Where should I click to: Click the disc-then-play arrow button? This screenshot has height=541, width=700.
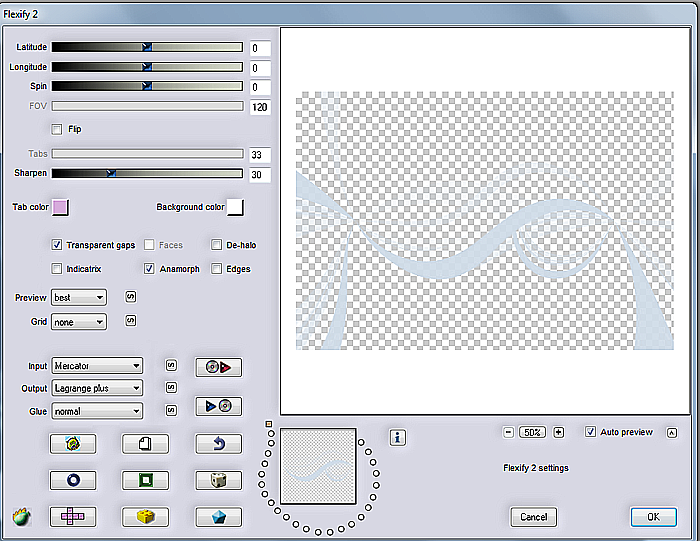(218, 367)
